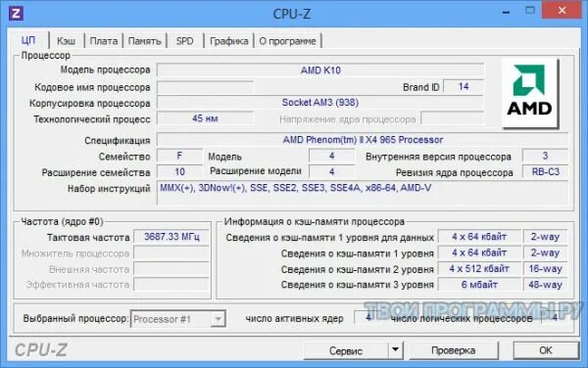Viewport: 588px width, 368px height.
Task: Confirm with the OK button
Action: (x=546, y=350)
